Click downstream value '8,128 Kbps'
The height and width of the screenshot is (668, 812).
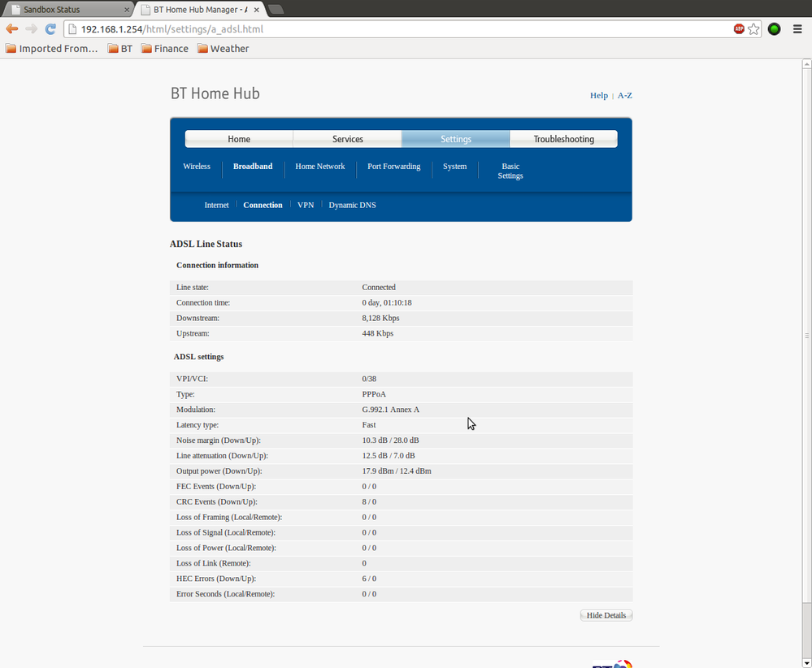[x=380, y=318]
